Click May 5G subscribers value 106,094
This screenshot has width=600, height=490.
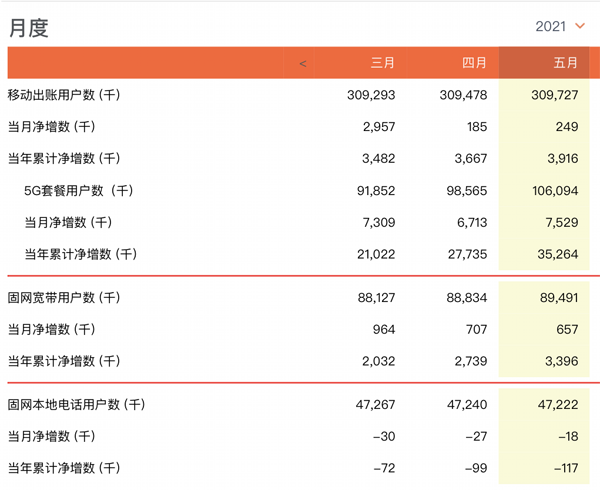555,190
